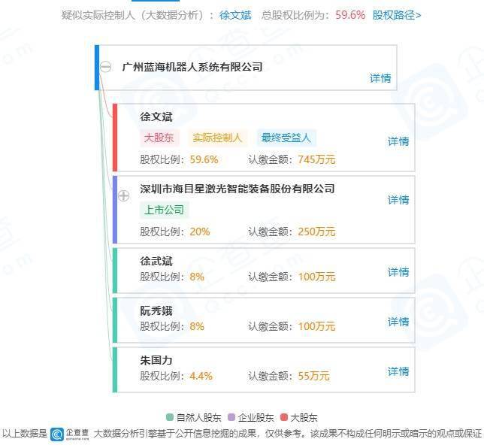This screenshot has width=484, height=448.
Task: Click the 最终受益人 tag
Action: (x=286, y=138)
